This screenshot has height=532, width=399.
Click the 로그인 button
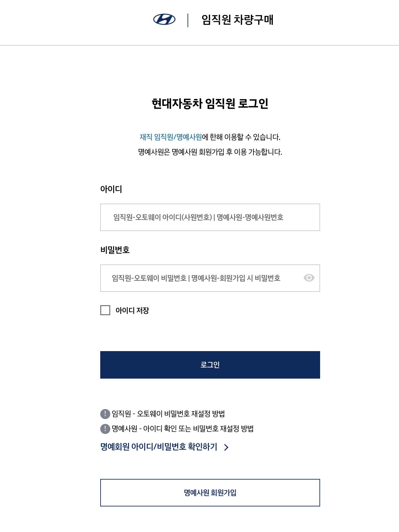tap(210, 365)
